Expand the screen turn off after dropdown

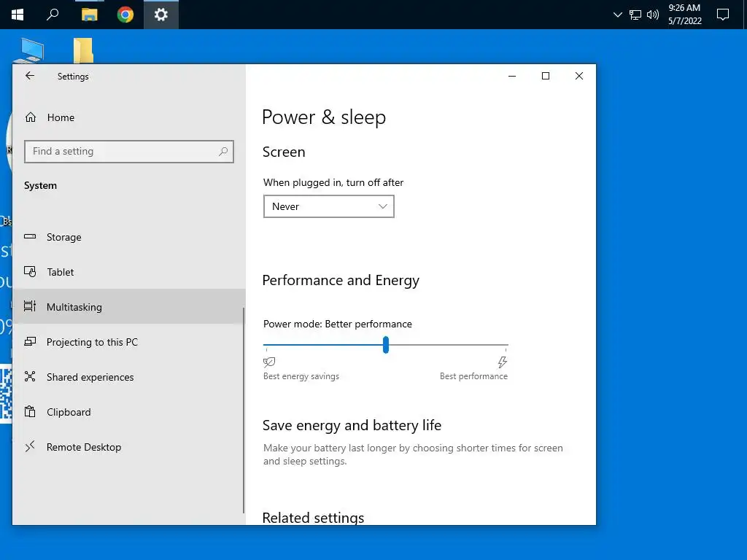coord(329,206)
